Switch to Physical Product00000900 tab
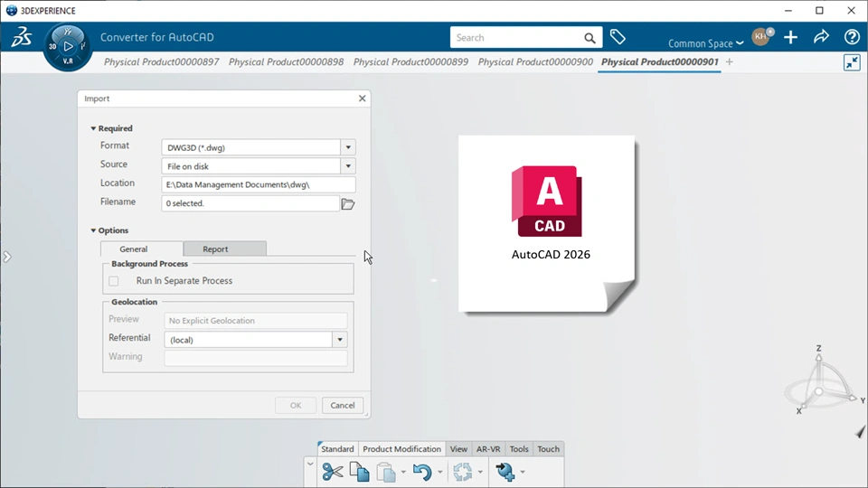 tap(535, 62)
